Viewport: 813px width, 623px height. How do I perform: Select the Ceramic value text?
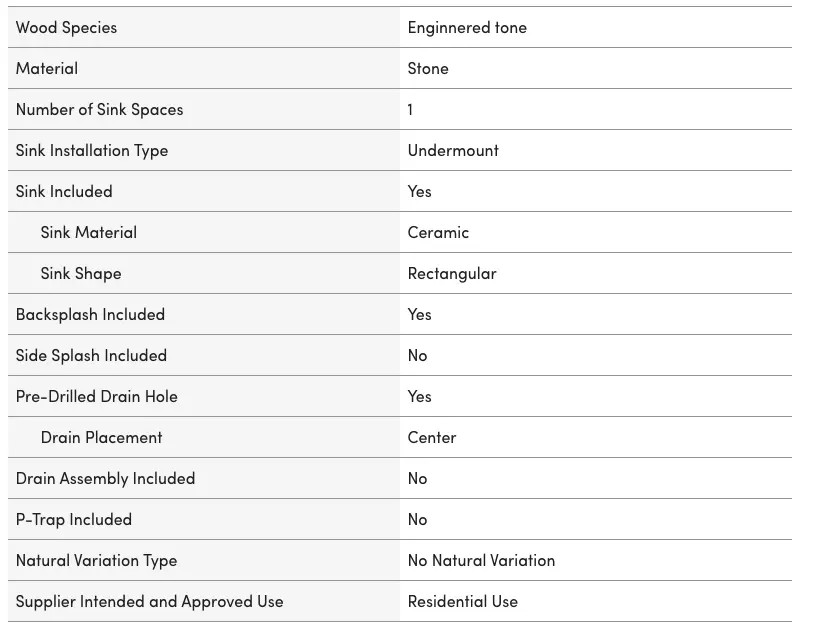point(438,232)
